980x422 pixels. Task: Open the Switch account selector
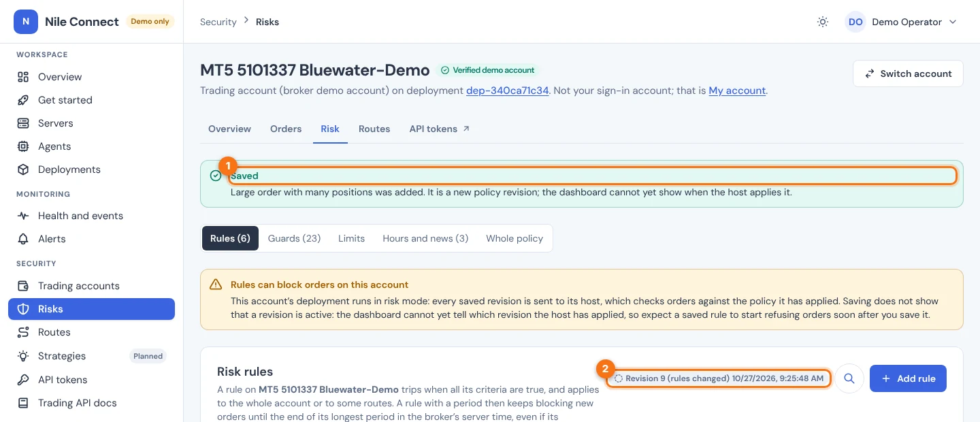pos(908,74)
